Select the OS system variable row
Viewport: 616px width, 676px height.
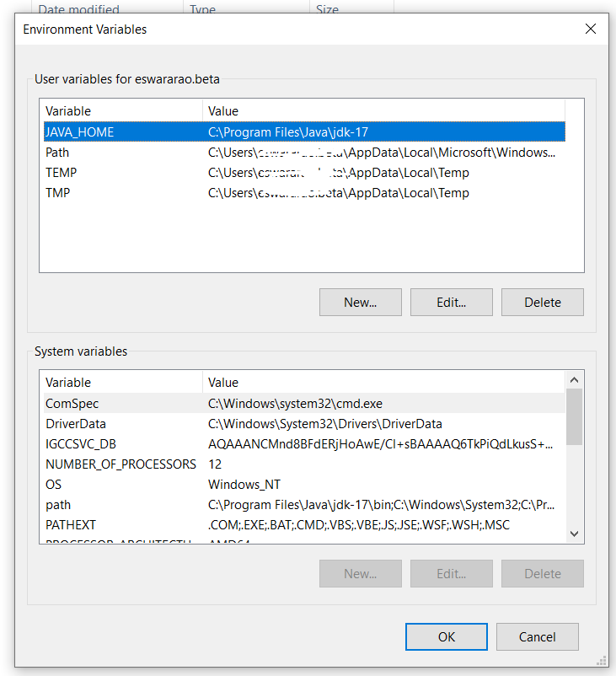[x=54, y=485]
